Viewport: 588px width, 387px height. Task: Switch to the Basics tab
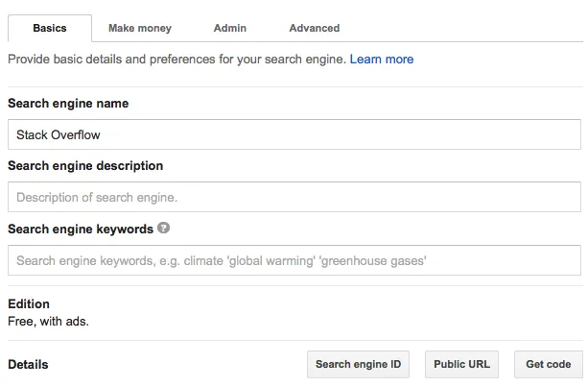tap(50, 29)
